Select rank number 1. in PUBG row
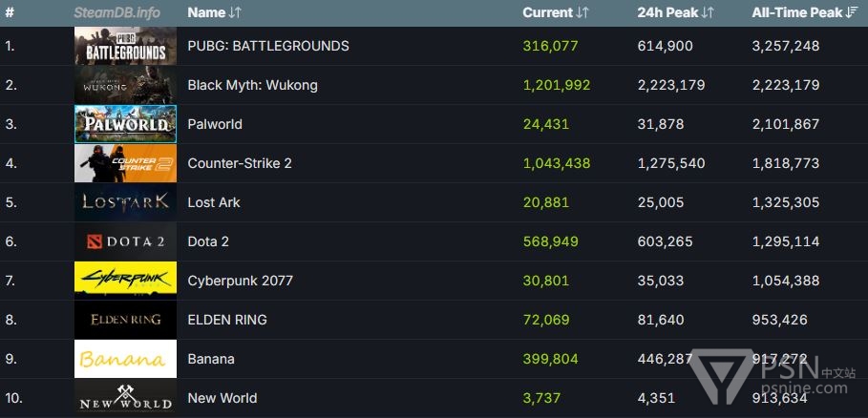The height and width of the screenshot is (418, 868). click(x=10, y=46)
